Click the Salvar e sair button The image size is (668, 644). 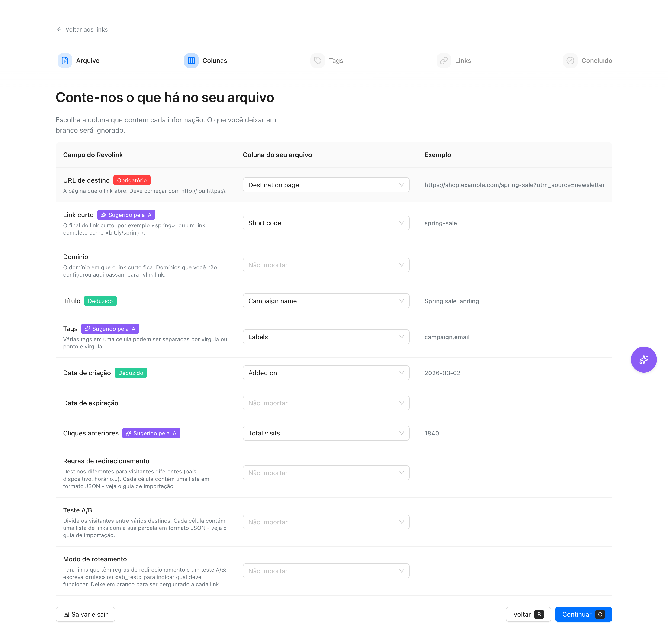pos(85,614)
